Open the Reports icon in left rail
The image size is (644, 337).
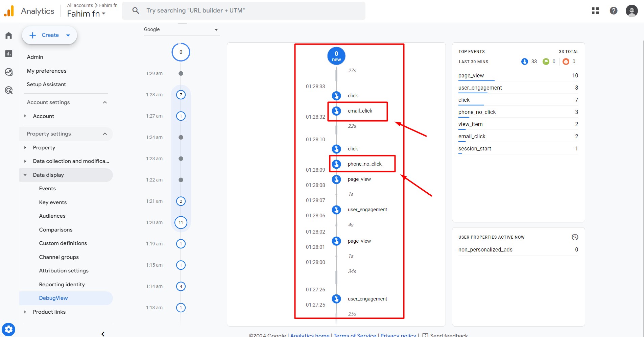tap(9, 54)
